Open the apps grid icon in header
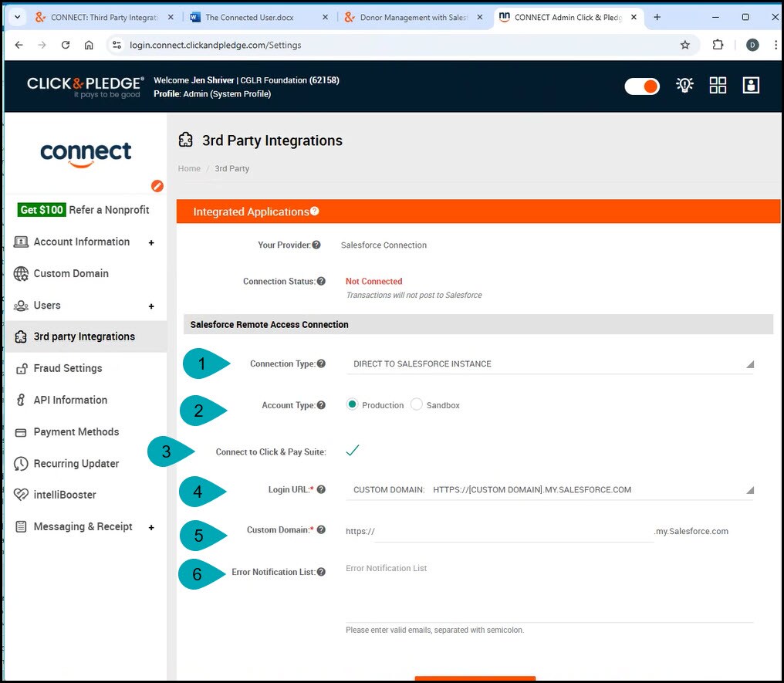This screenshot has height=683, width=784. pos(718,86)
